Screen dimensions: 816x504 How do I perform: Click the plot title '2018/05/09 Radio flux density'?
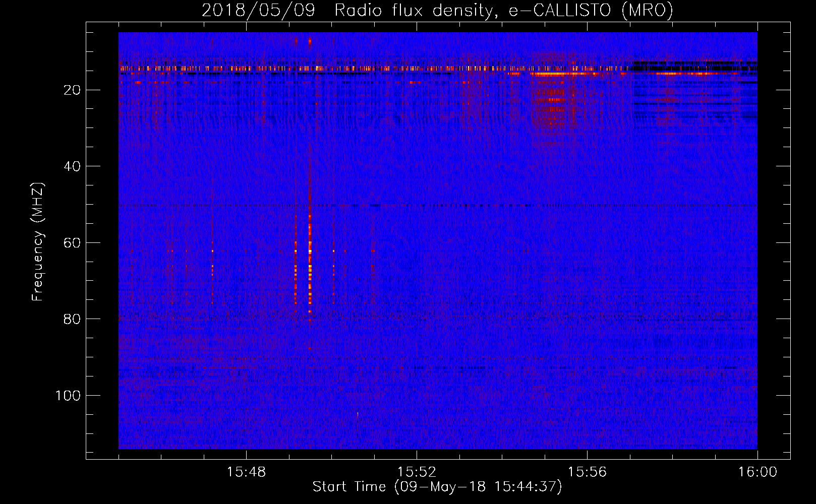pos(437,10)
